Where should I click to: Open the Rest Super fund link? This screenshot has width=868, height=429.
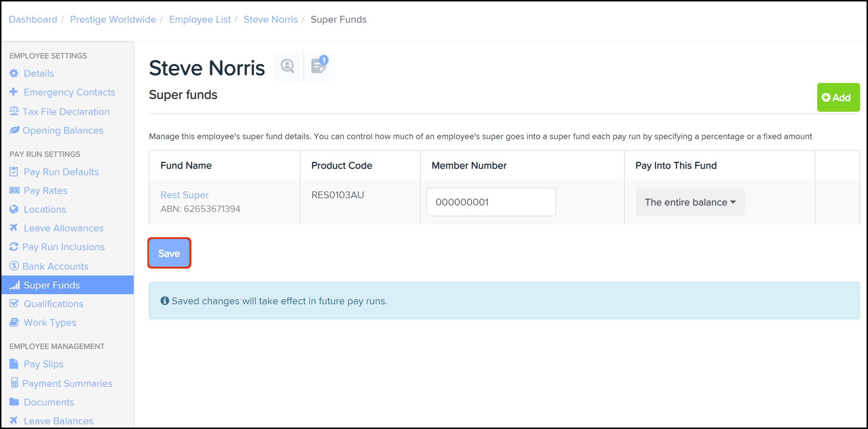point(184,195)
